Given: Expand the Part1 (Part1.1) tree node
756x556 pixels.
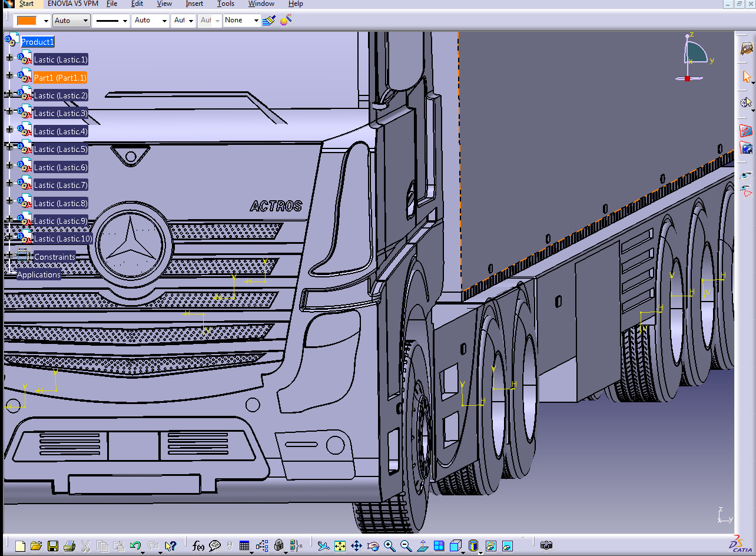Looking at the screenshot, I should [9, 75].
